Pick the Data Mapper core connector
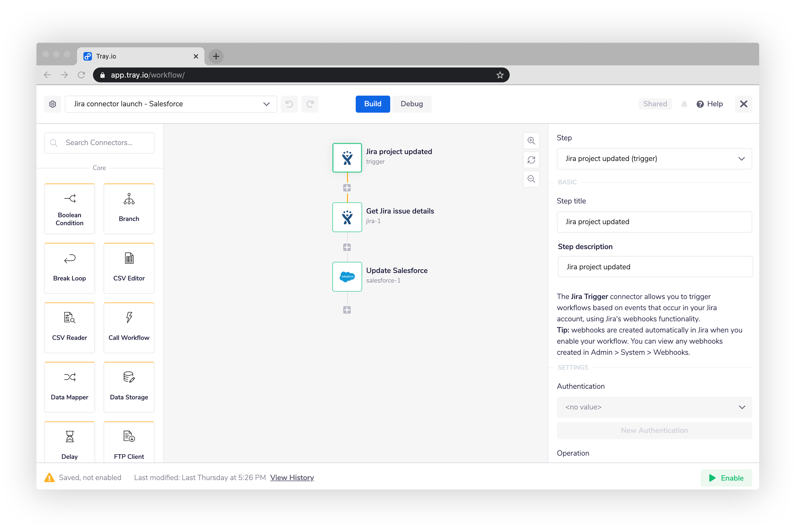 (x=69, y=387)
